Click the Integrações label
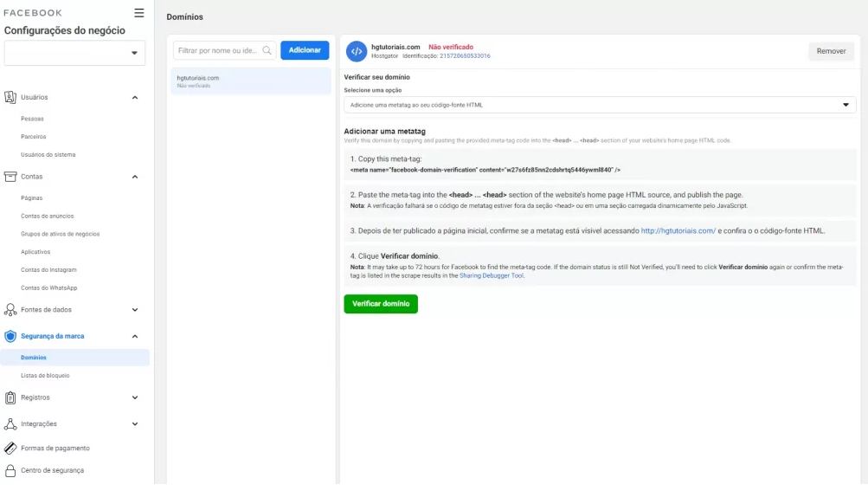Viewport: 868px width, 491px height. (x=39, y=424)
